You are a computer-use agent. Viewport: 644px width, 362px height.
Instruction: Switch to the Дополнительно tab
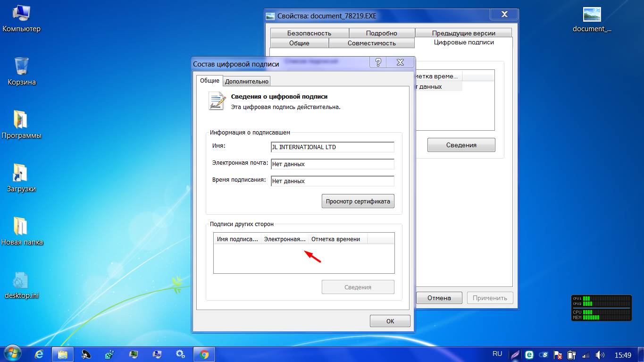(x=247, y=81)
